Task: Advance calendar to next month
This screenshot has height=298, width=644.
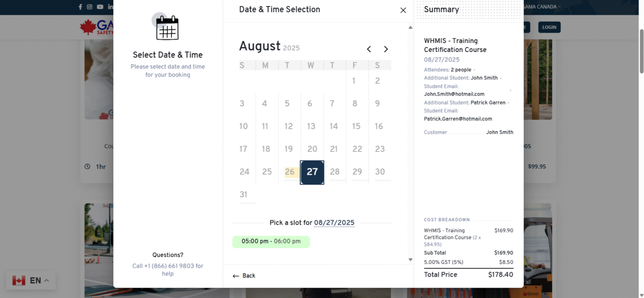Action: 386,49
